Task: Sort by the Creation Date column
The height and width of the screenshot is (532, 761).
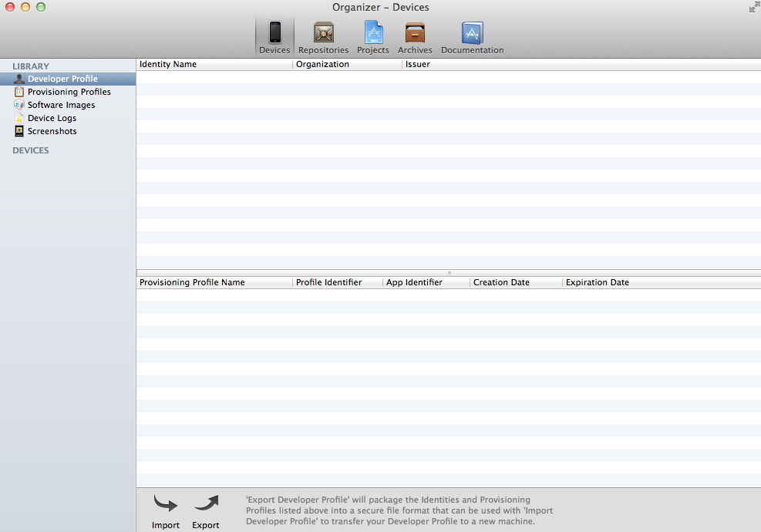Action: [x=517, y=282]
